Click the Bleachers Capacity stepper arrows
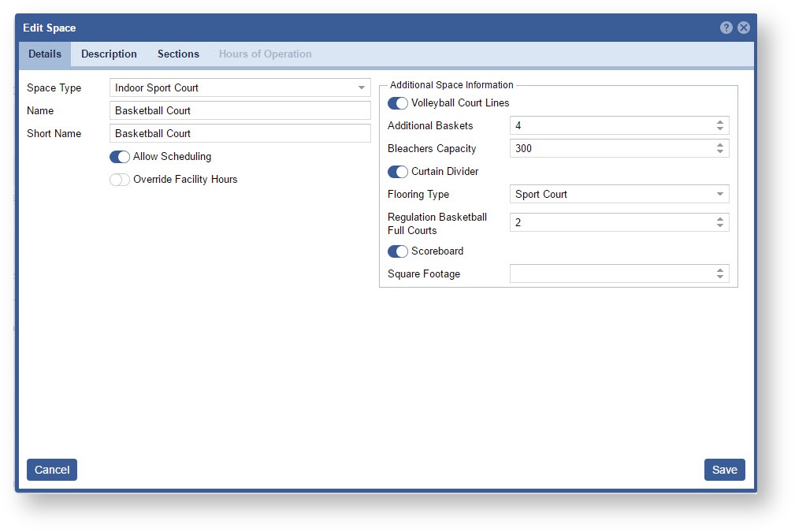The image size is (795, 532). click(x=719, y=148)
